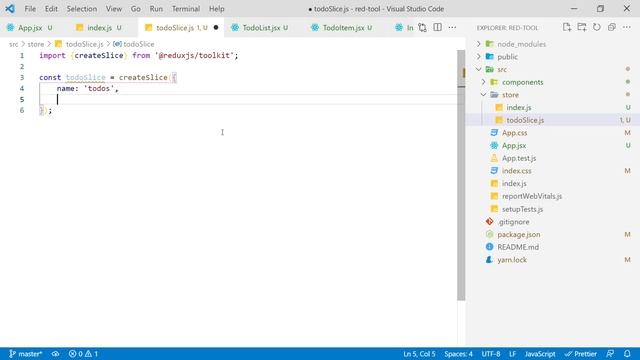Open store index.js in Explorer
The height and width of the screenshot is (360, 640).
(x=519, y=107)
